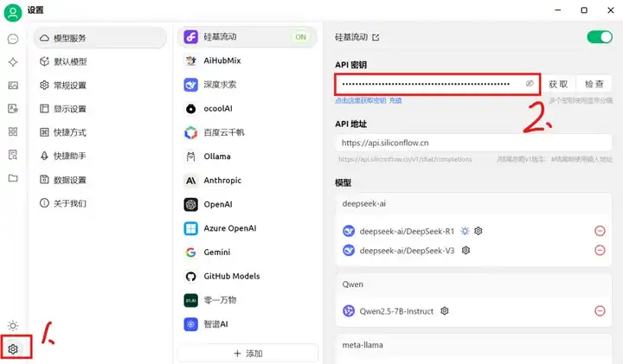
Task: Open the 默认模型 settings section
Action: point(100,61)
